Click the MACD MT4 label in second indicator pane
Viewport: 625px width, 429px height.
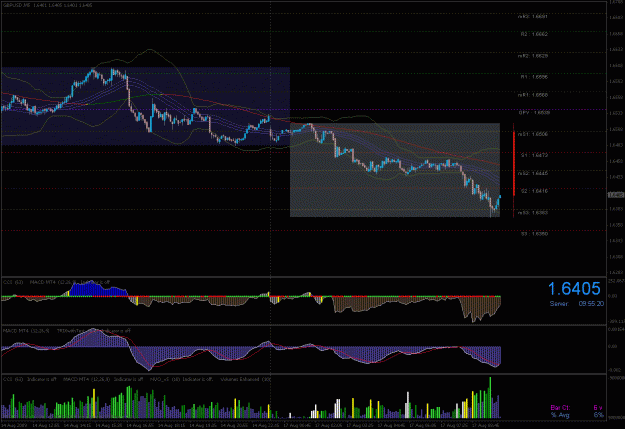point(26,331)
